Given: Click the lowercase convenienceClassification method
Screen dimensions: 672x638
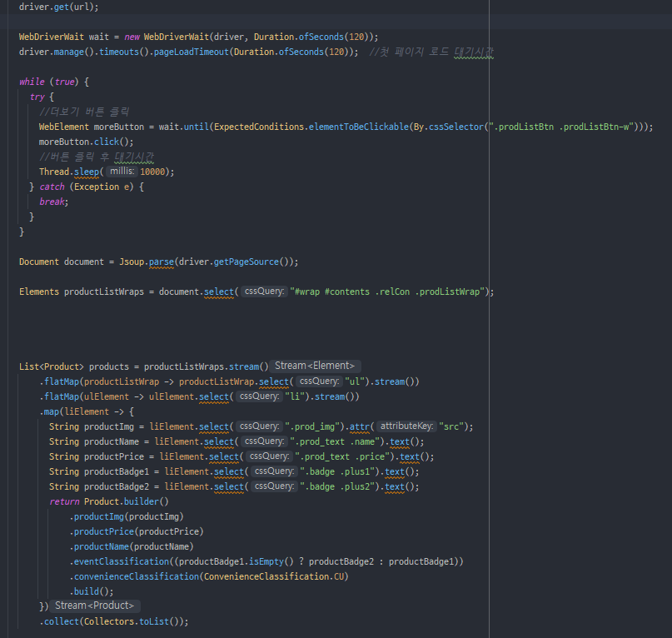Looking at the screenshot, I should 137,577.
